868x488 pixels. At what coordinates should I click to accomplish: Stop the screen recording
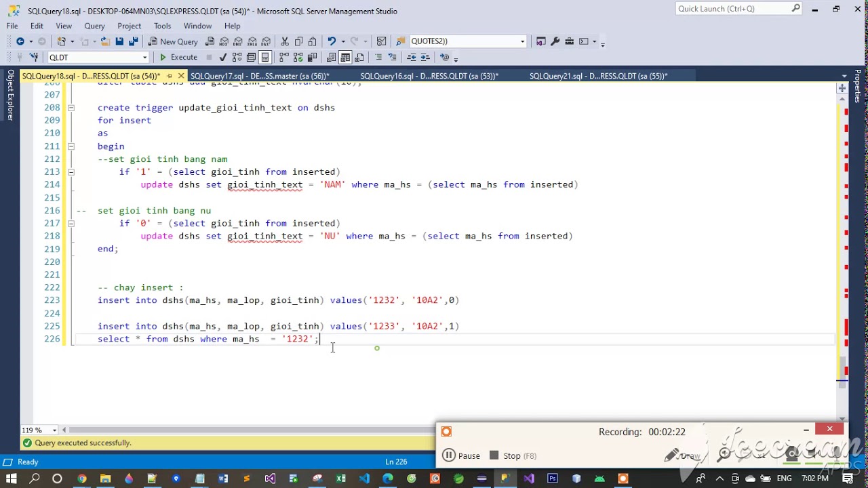(513, 456)
